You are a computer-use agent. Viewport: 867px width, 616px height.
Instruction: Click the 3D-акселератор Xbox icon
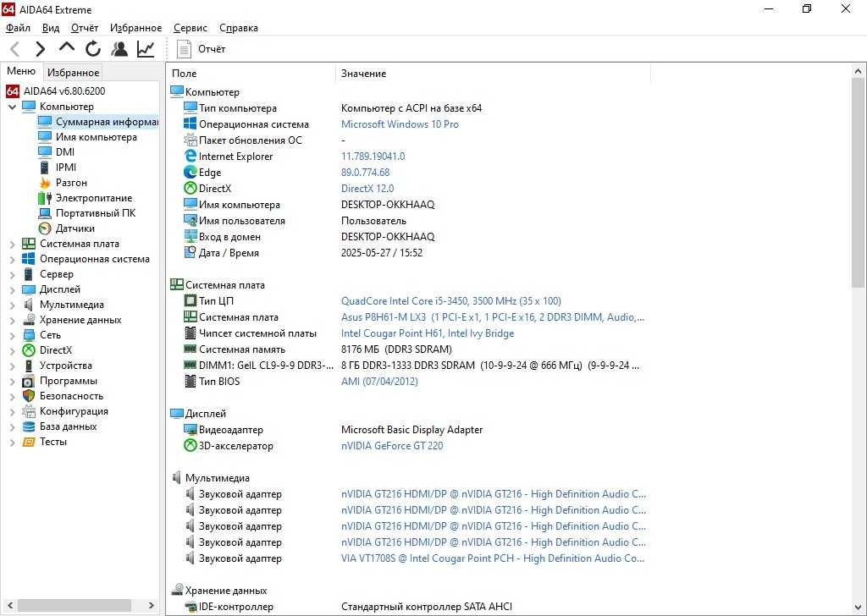point(191,445)
